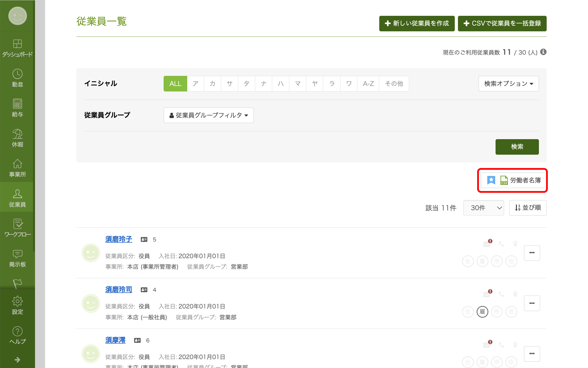Click info icon beside 30 (人)
The image size is (588, 368).
tap(543, 52)
